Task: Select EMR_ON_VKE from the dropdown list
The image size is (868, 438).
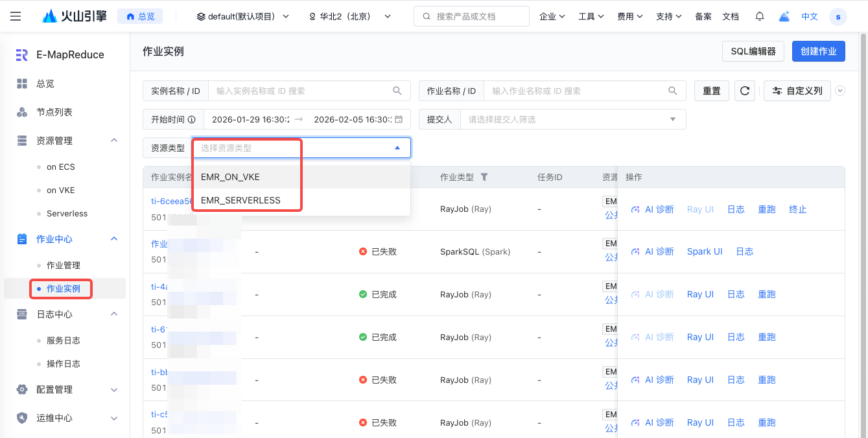Action: click(230, 177)
